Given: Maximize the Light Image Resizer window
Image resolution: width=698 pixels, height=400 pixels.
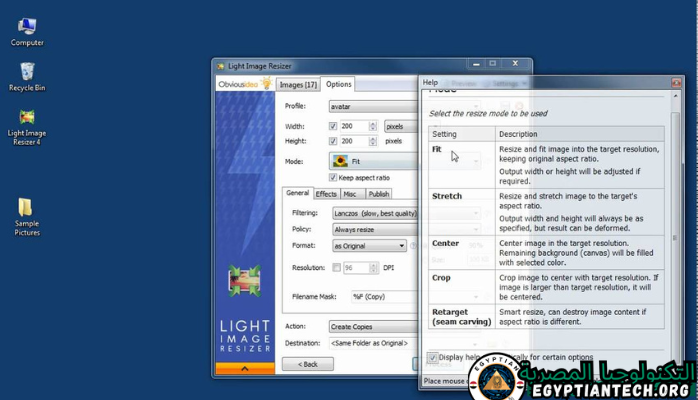Looking at the screenshot, I should click(x=493, y=64).
